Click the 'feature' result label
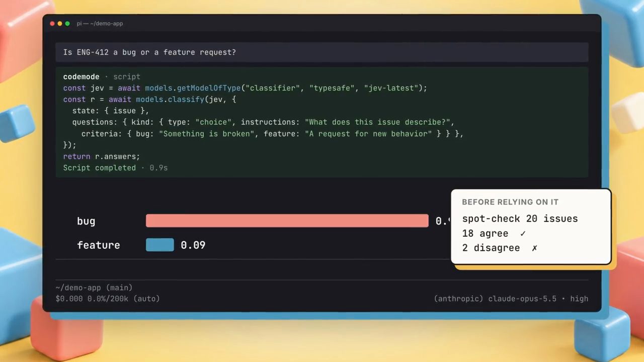The width and height of the screenshot is (644, 362). 99,245
